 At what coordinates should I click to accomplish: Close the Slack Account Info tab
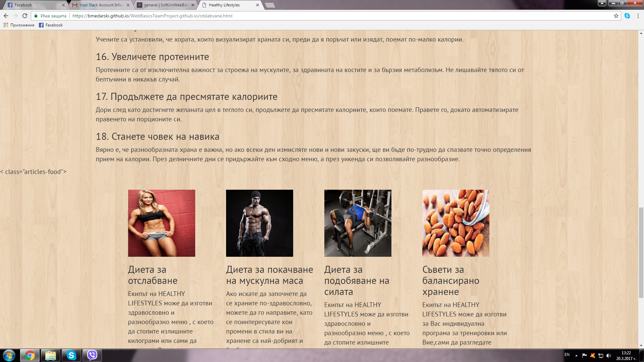(x=128, y=5)
